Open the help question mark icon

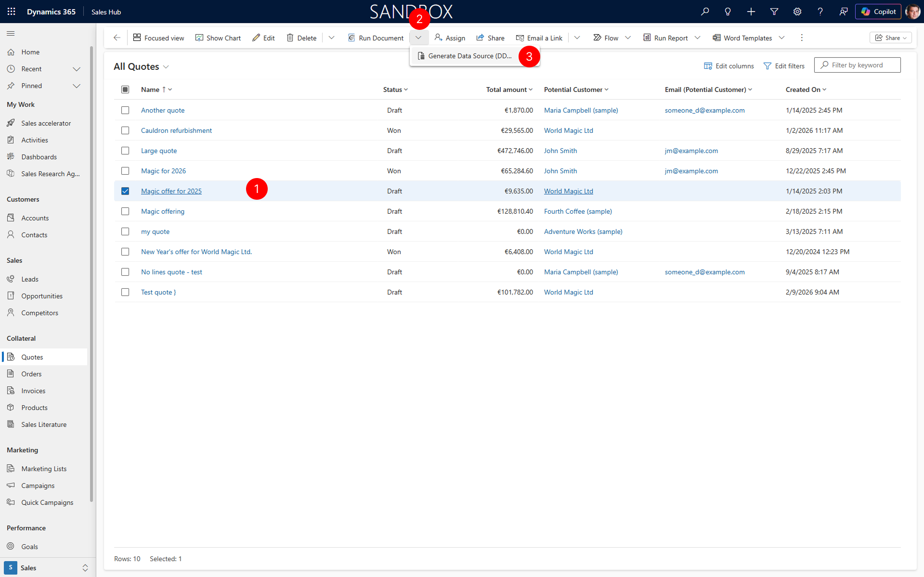pyautogui.click(x=820, y=12)
